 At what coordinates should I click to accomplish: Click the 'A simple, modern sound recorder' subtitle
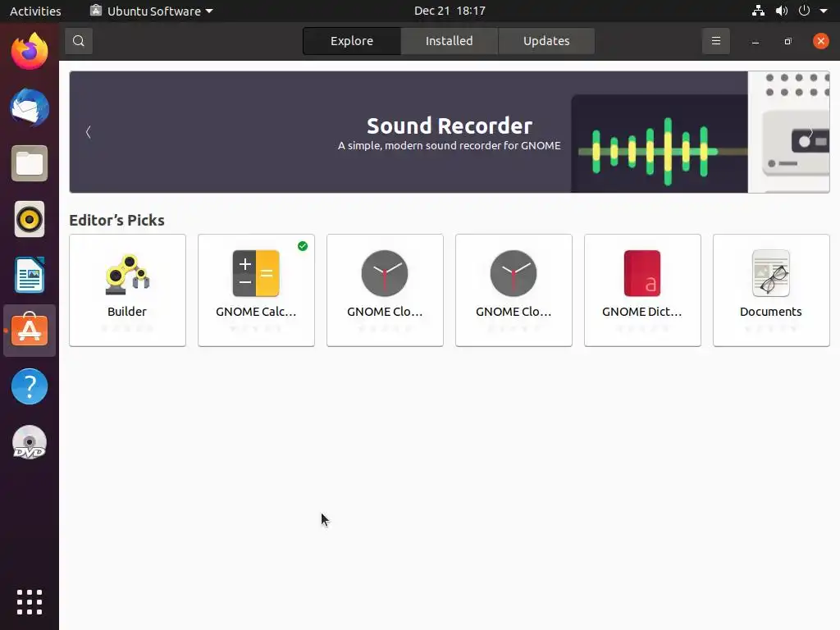tap(449, 146)
